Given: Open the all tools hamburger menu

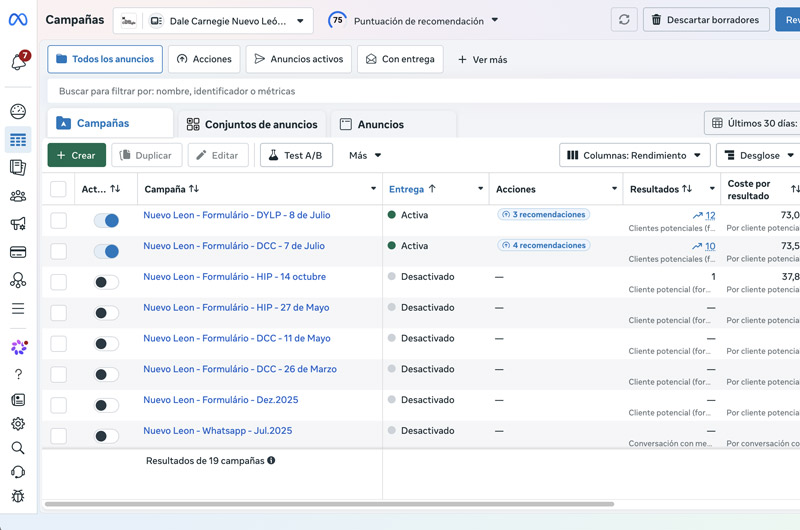Looking at the screenshot, I should (x=18, y=308).
